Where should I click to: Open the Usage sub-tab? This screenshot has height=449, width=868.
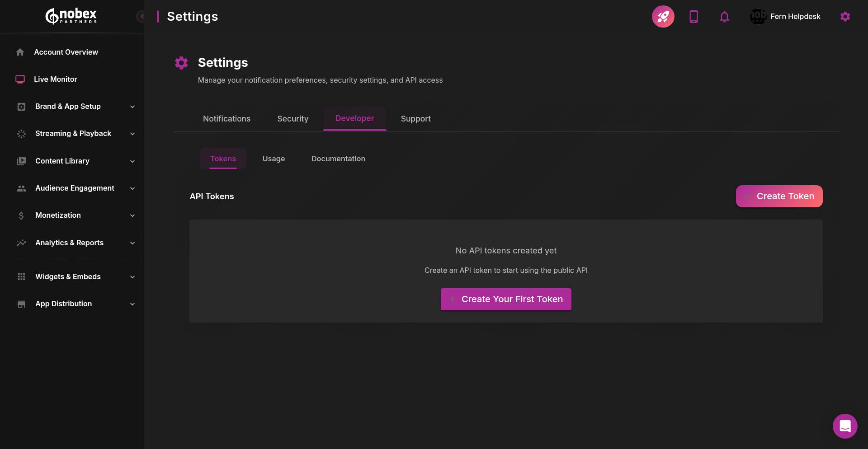(x=274, y=159)
